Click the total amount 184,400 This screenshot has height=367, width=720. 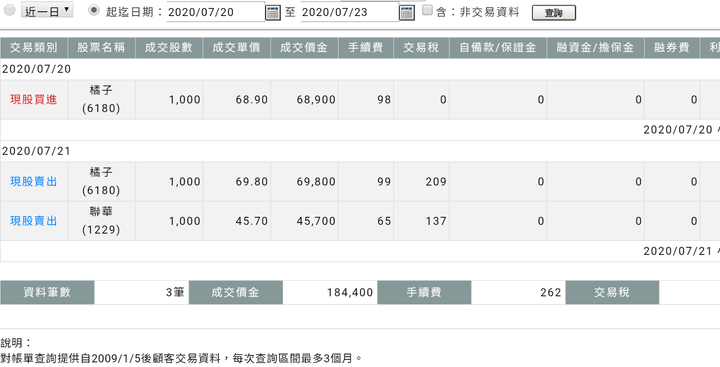[350, 293]
